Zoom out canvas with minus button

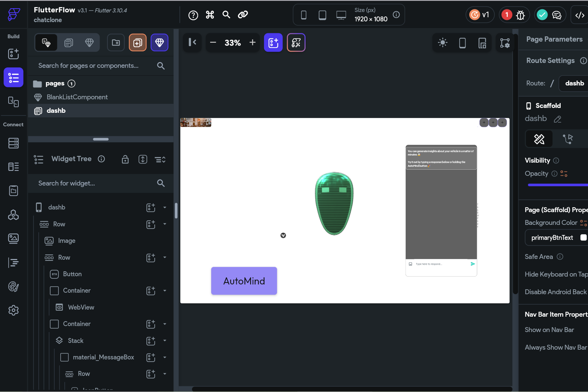213,42
